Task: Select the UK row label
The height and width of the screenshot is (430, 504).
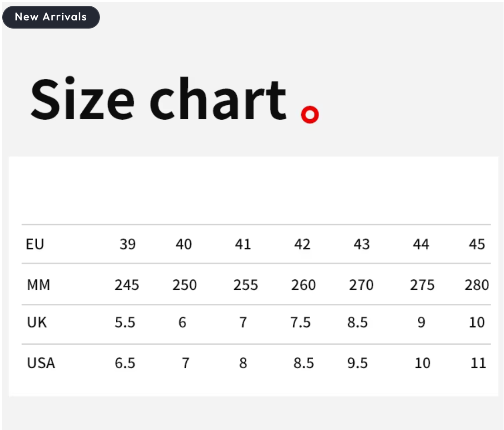Action: tap(37, 322)
